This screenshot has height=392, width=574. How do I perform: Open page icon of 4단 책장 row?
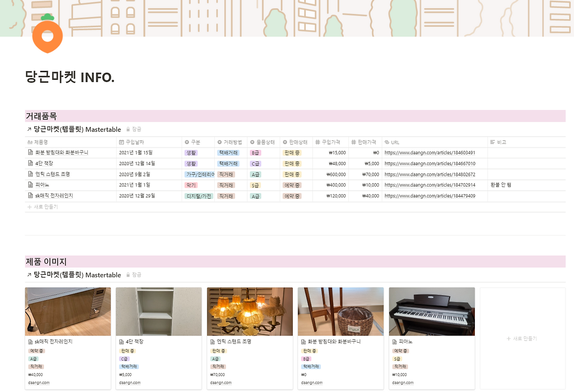[30, 163]
